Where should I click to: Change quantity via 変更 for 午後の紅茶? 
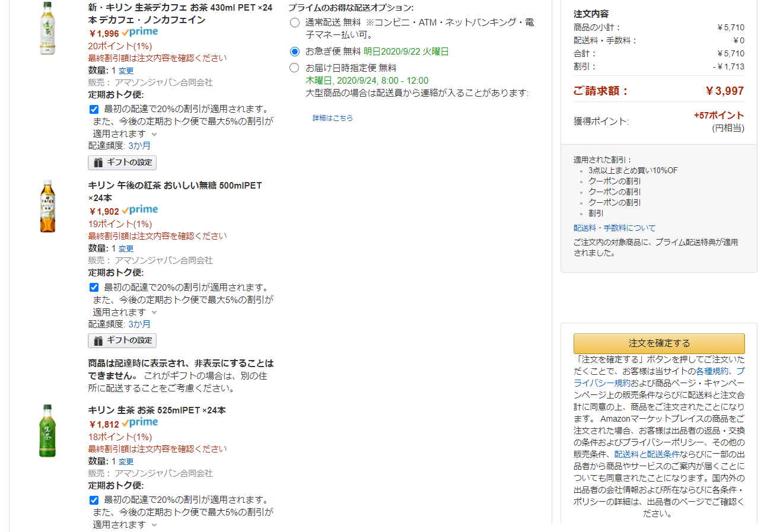(126, 249)
